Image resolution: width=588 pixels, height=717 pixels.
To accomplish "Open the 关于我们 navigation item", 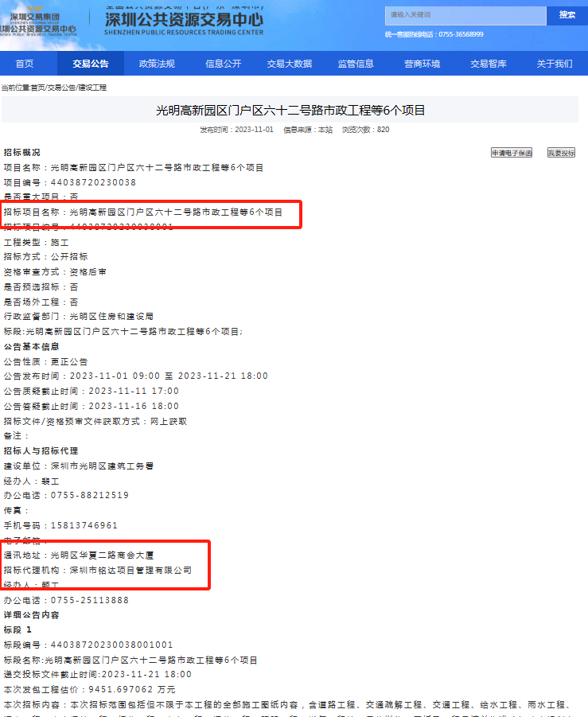I will click(x=554, y=64).
